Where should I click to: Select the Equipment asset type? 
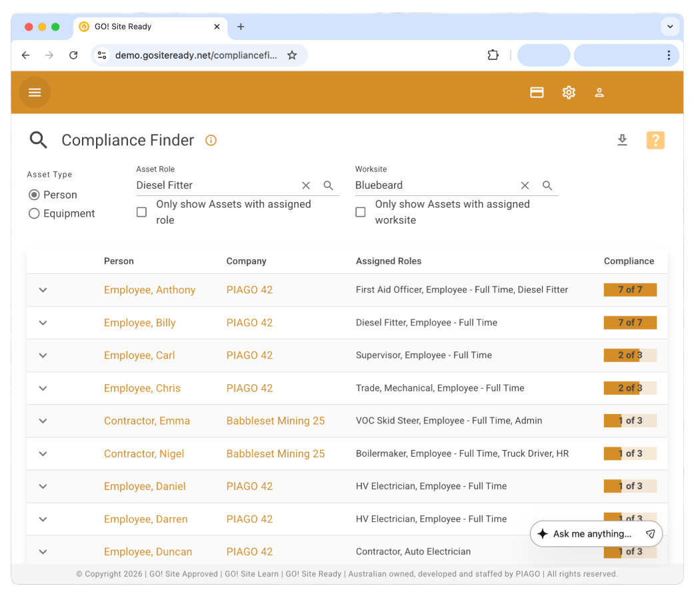[x=34, y=214]
